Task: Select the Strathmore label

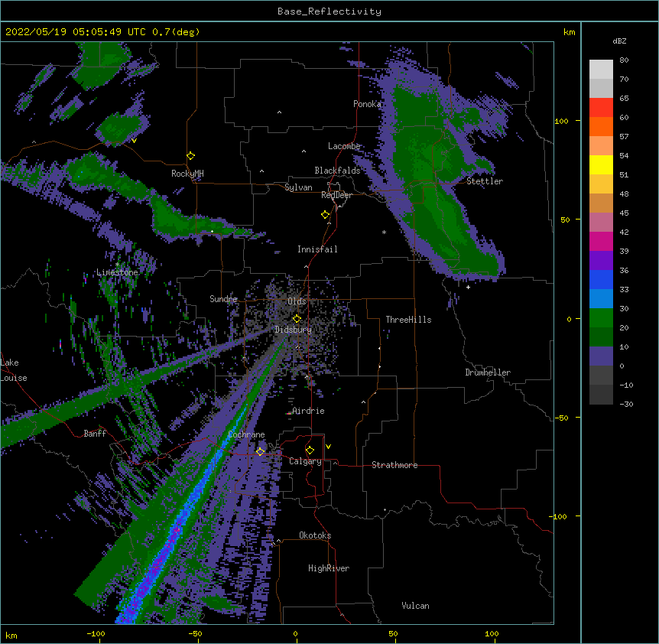Action: [x=394, y=465]
